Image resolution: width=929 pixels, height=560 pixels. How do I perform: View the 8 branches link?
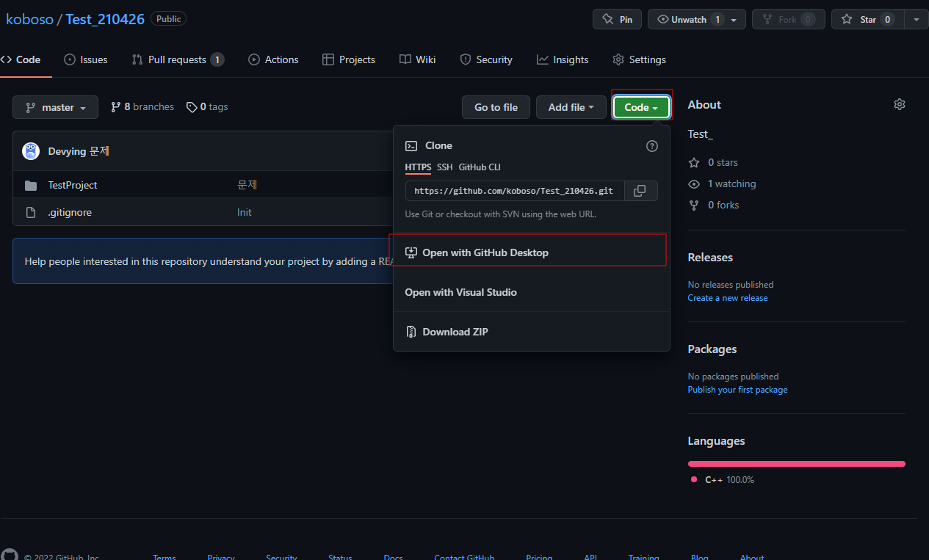[x=142, y=107]
